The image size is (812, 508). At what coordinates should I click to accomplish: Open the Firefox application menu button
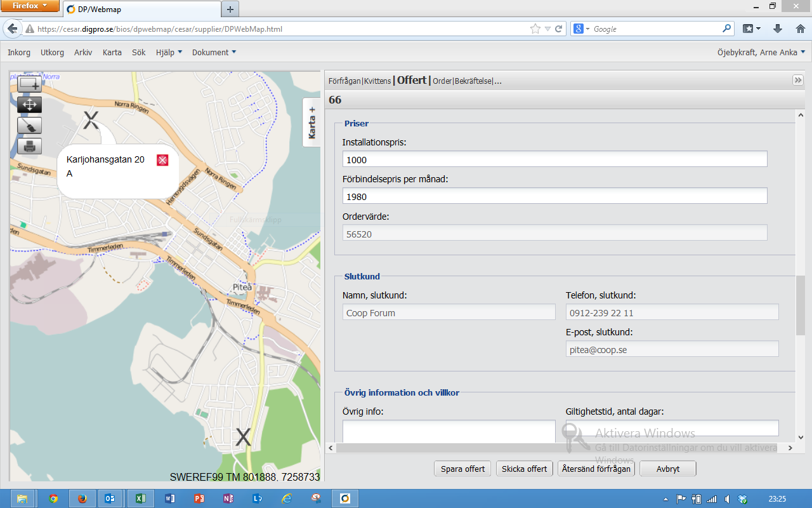pos(31,6)
